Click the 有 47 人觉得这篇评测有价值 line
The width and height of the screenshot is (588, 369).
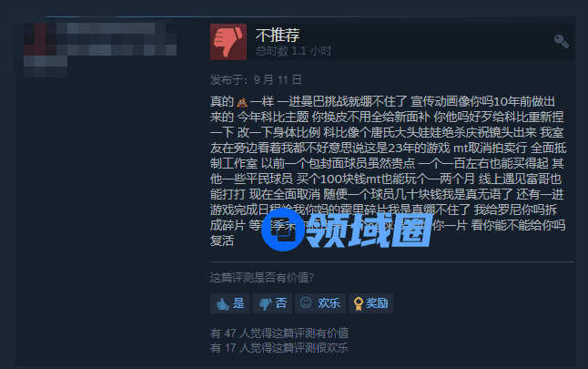click(279, 333)
